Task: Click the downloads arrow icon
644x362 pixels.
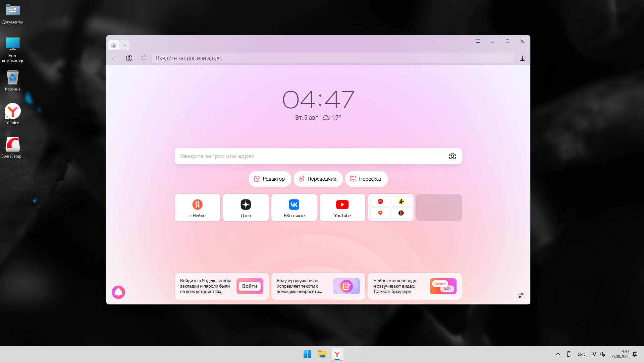Action: coord(522,58)
